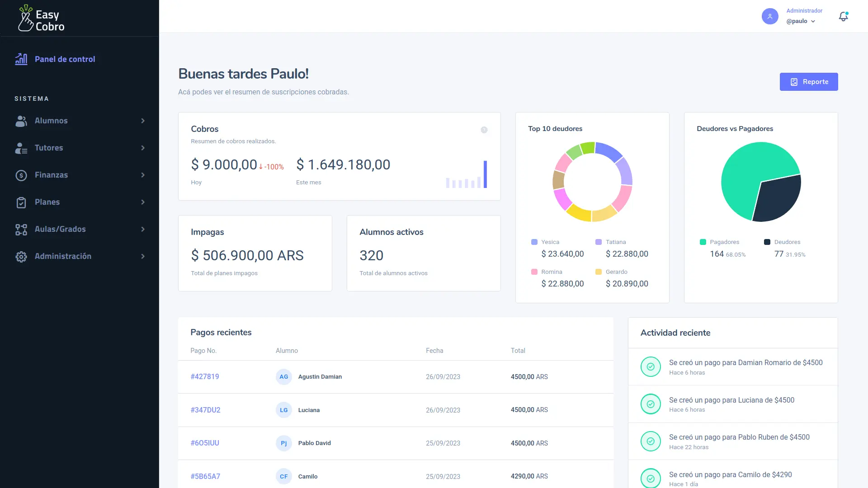Click check icon for Pablo Ruben payment
Image resolution: width=868 pixels, height=488 pixels.
point(651,441)
